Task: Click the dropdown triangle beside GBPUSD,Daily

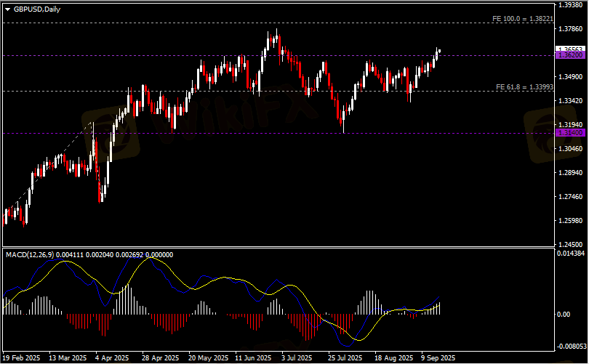Action: (x=7, y=9)
